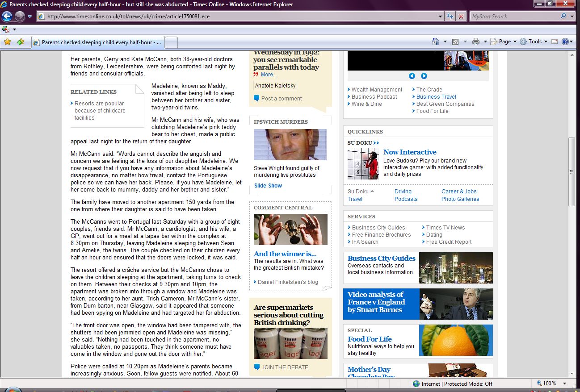Open the zoom level dropdown at 100%
Screen dimensions: 580x392
click(x=565, y=384)
